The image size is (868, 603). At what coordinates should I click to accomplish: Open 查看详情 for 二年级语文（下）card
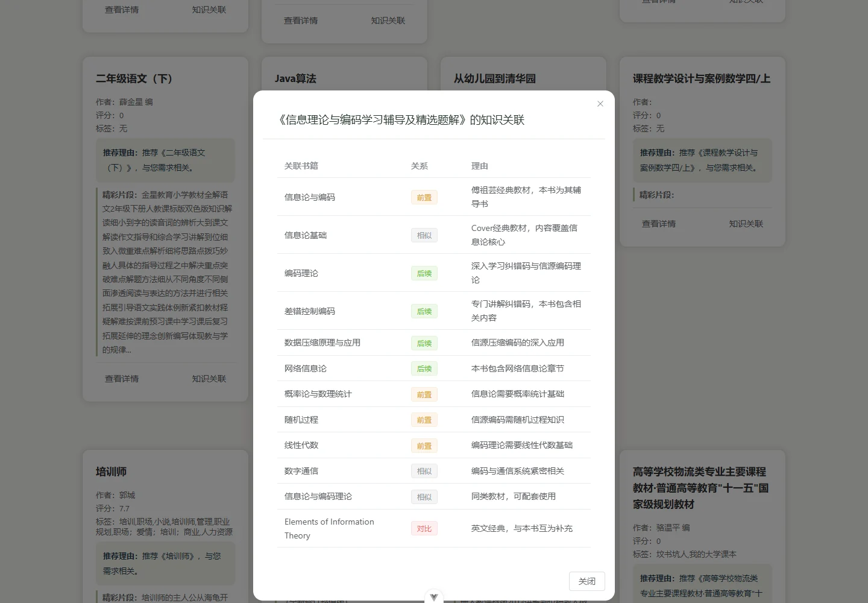click(122, 379)
